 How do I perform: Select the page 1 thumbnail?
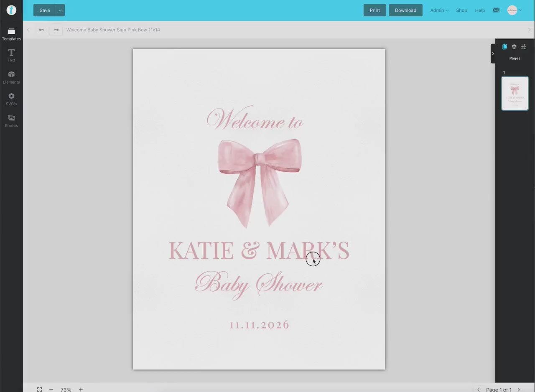coord(515,93)
